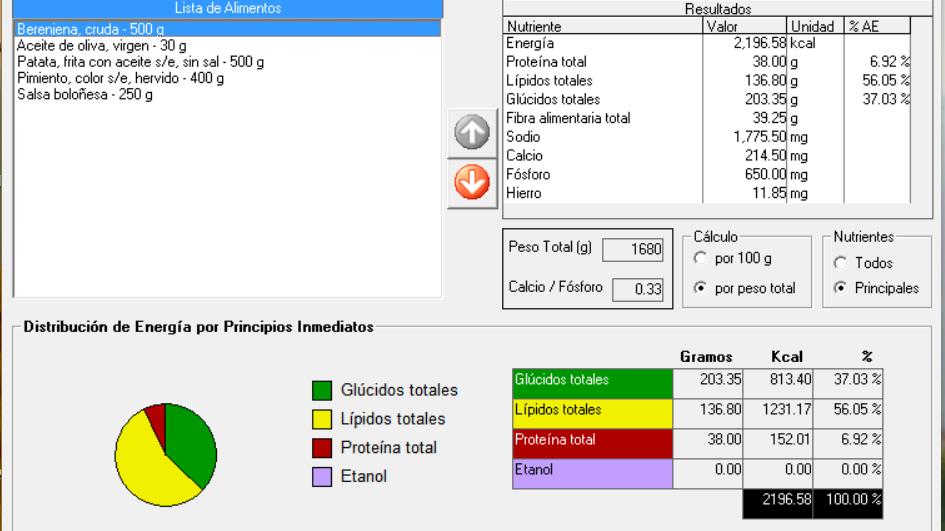Click the yellow Lípidos totales legend swatch

[321, 418]
